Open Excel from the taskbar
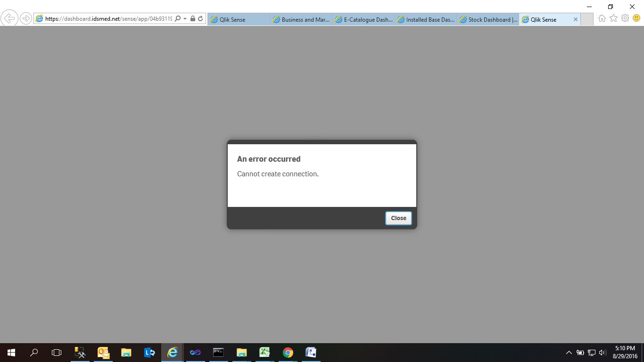The width and height of the screenshot is (644, 362). pyautogui.click(x=264, y=353)
